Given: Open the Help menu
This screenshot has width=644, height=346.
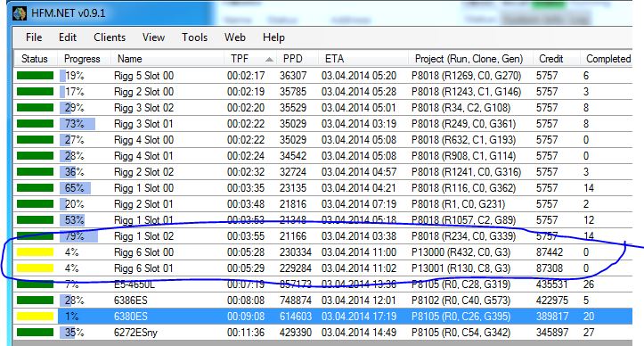Looking at the screenshot, I should pyautogui.click(x=273, y=37).
